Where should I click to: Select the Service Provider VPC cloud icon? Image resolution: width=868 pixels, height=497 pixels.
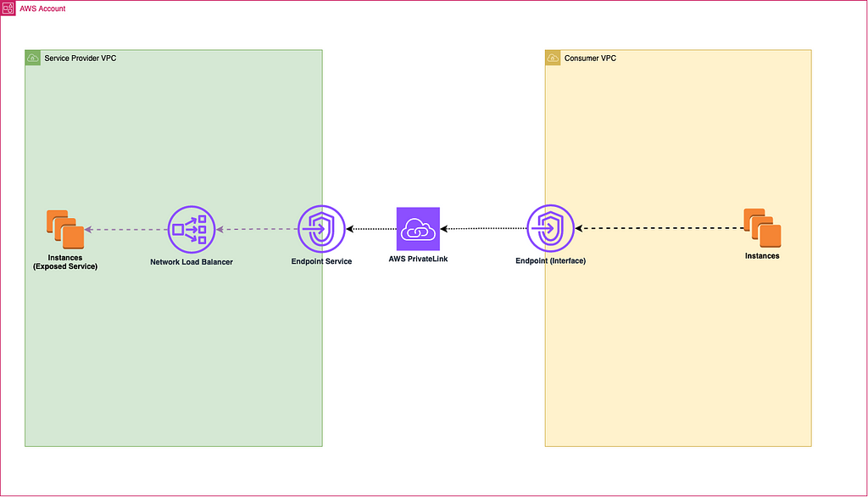coord(32,58)
